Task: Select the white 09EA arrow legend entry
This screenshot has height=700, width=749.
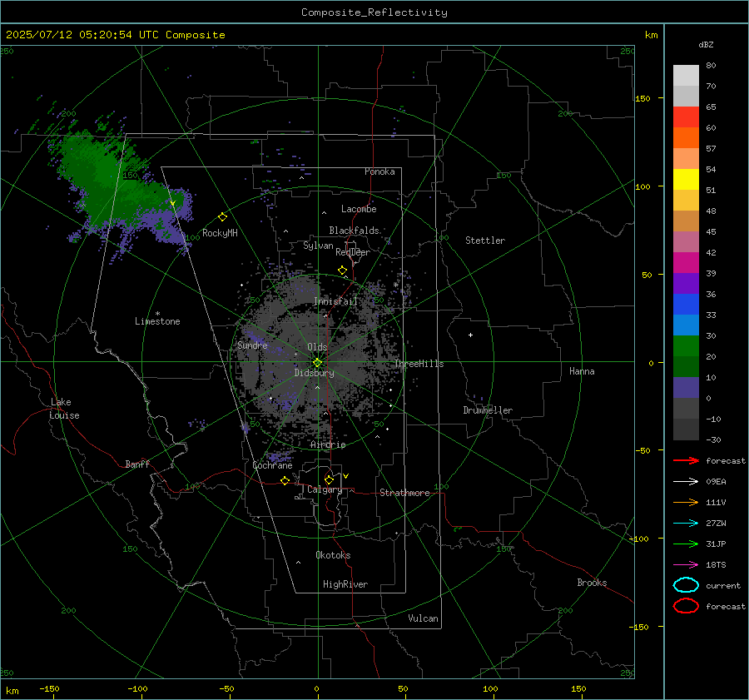Action: pos(686,482)
